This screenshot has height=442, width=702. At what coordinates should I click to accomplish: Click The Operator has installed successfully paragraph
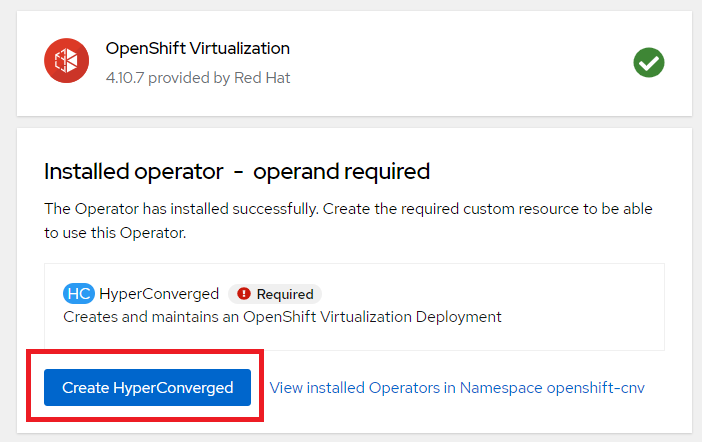(348, 221)
